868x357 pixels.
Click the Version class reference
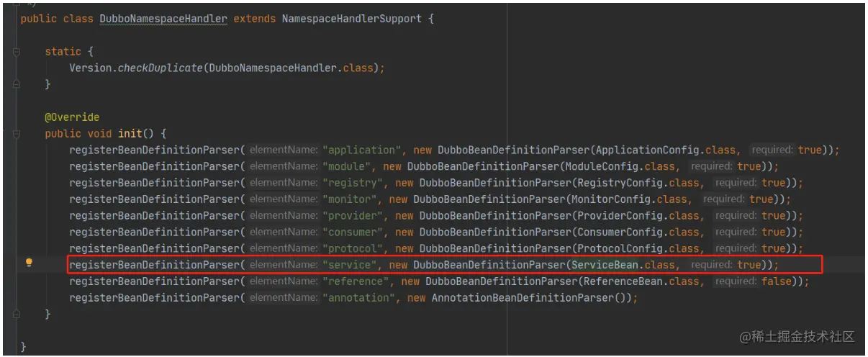pyautogui.click(x=90, y=68)
